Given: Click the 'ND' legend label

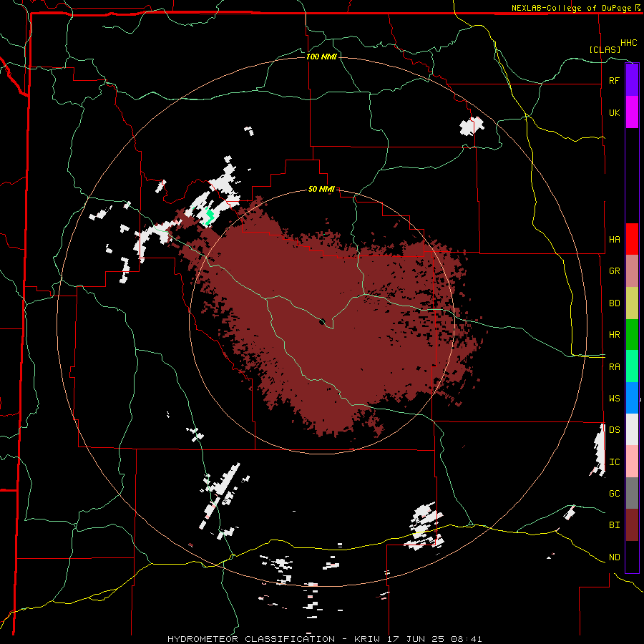Looking at the screenshot, I should pos(614,557).
